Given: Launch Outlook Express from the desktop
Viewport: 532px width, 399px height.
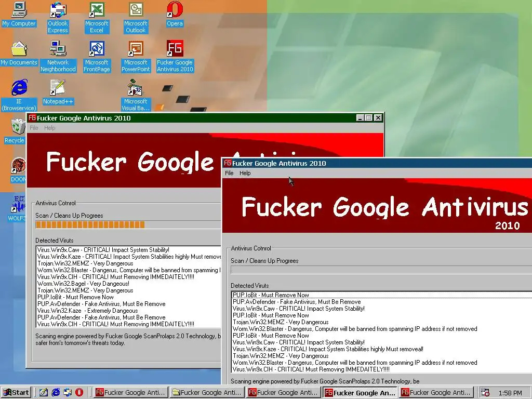Looking at the screenshot, I should coord(58,17).
